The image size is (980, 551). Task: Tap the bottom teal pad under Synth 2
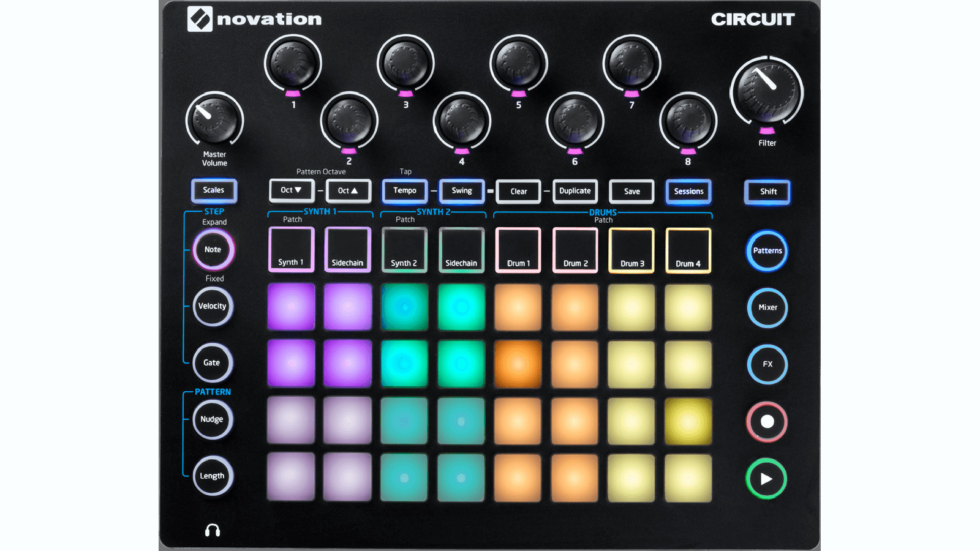tap(404, 478)
